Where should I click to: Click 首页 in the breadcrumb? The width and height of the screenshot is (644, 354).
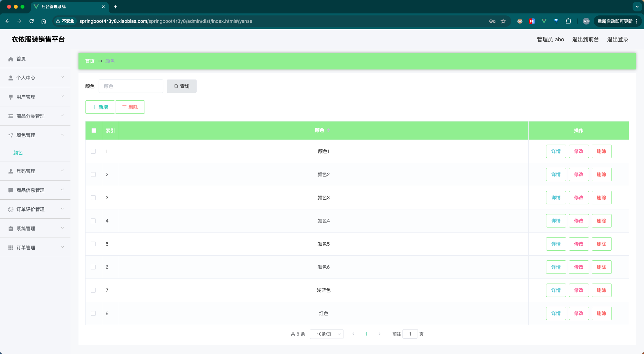[90, 61]
